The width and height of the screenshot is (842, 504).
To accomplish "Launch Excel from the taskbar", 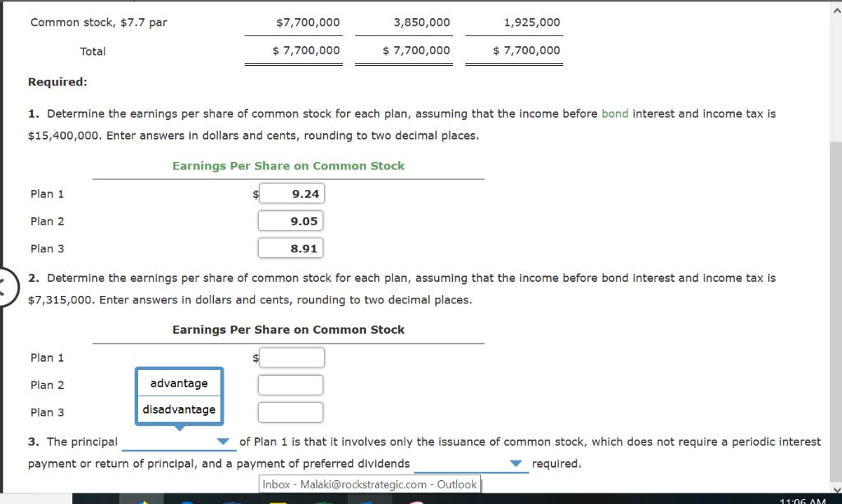I will click(x=321, y=499).
